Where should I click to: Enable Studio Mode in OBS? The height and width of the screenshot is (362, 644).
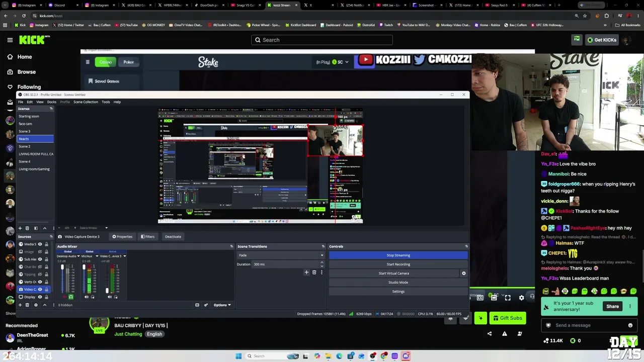[x=398, y=283]
